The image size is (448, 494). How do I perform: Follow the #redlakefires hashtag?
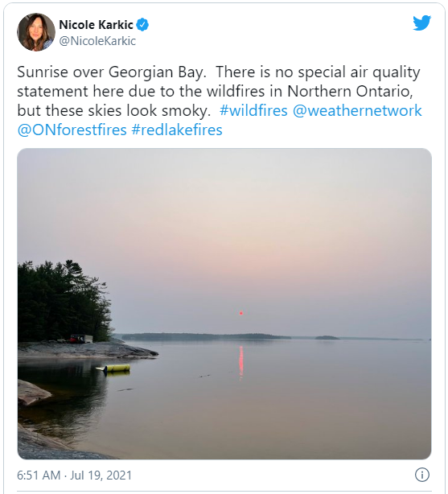177,130
